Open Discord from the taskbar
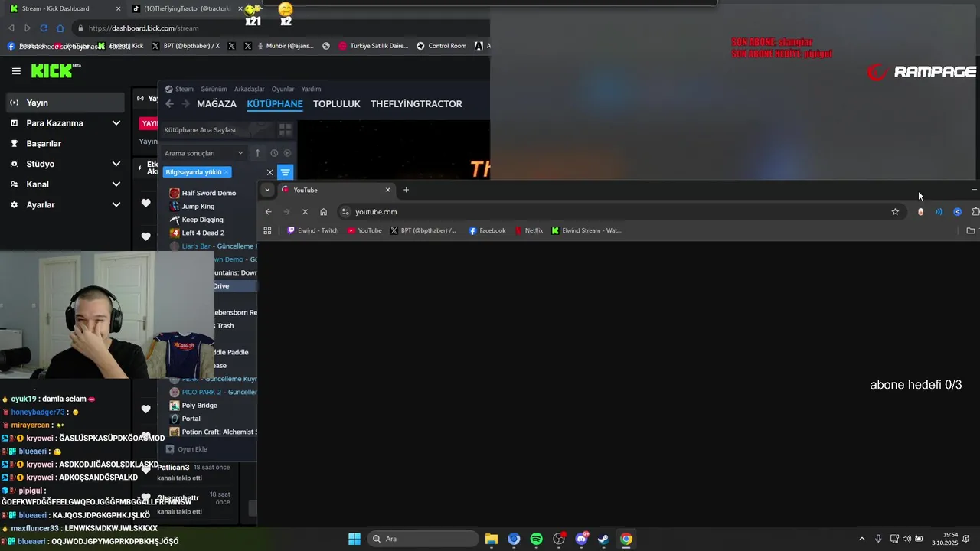This screenshot has height=551, width=980. 581,539
